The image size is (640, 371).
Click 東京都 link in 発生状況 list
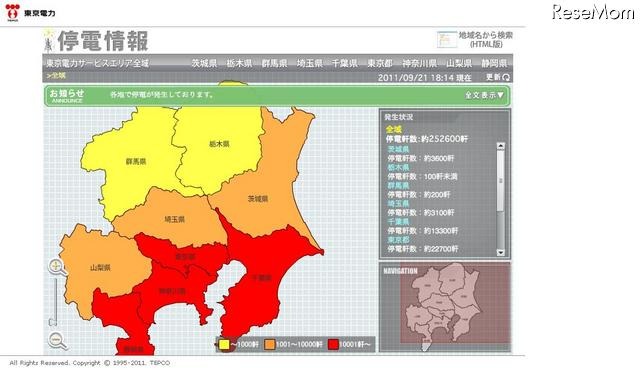398,240
